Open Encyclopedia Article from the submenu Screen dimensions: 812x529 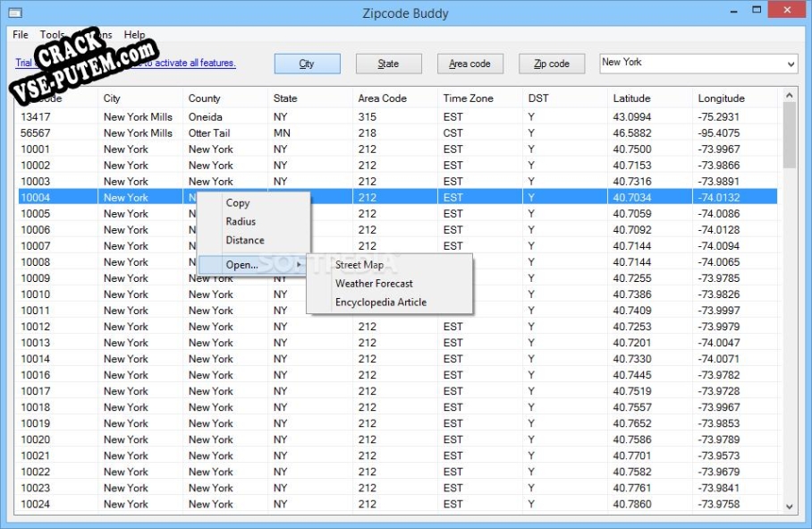[381, 303]
